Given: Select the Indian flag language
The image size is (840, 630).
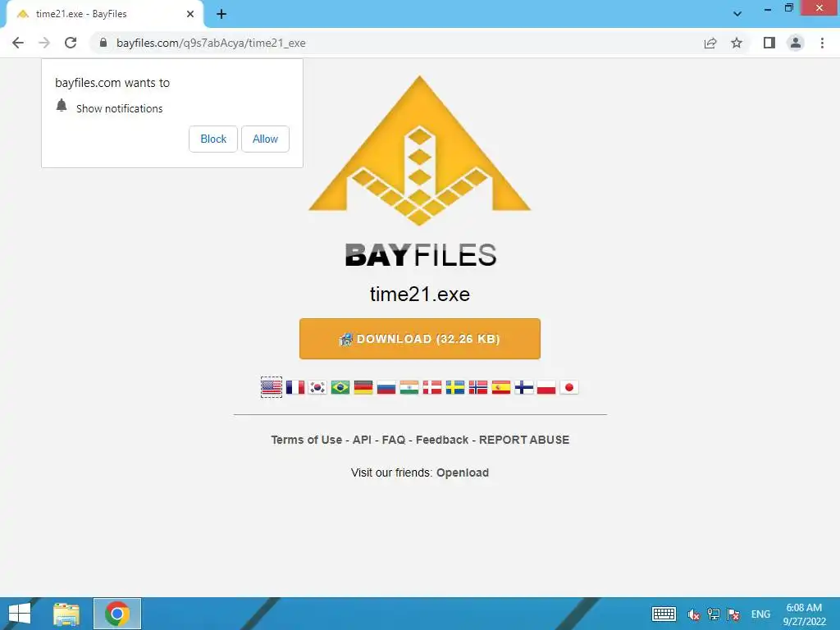Looking at the screenshot, I should click(x=409, y=387).
